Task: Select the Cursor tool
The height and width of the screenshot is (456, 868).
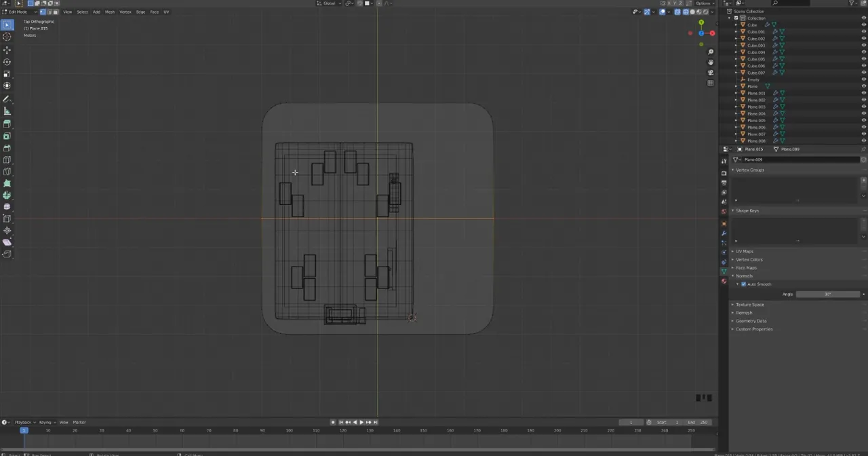Action: click(7, 37)
